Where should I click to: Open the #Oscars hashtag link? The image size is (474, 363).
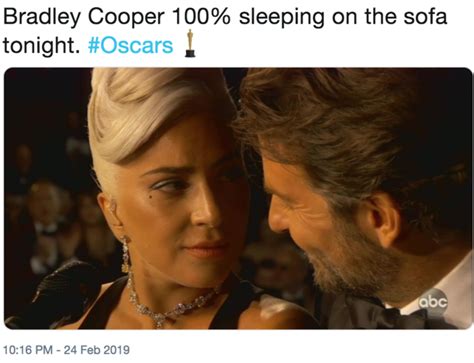point(131,45)
